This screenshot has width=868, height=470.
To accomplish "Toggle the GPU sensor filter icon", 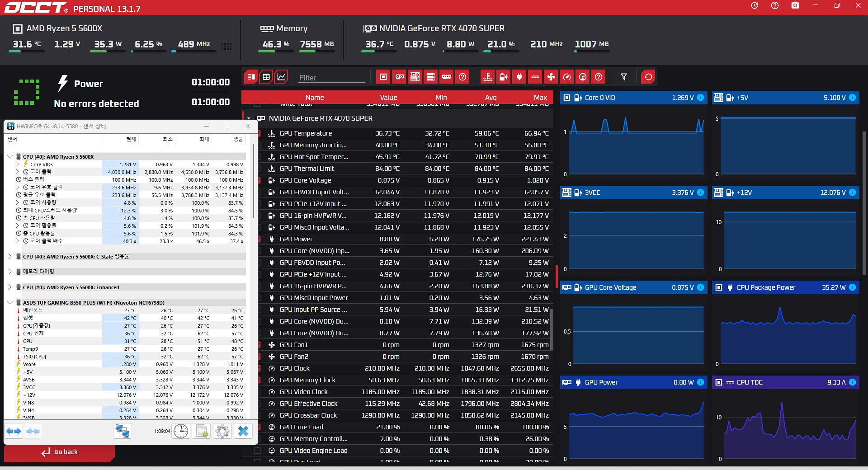I will pos(399,77).
